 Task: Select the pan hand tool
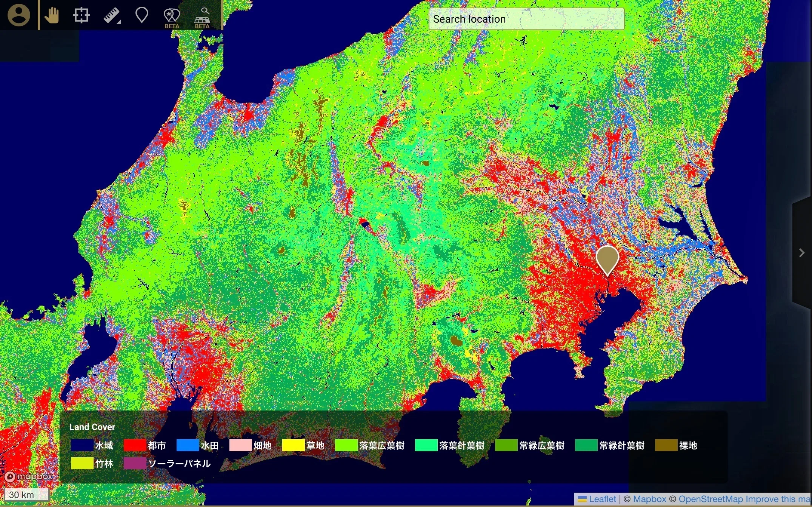[x=52, y=15]
